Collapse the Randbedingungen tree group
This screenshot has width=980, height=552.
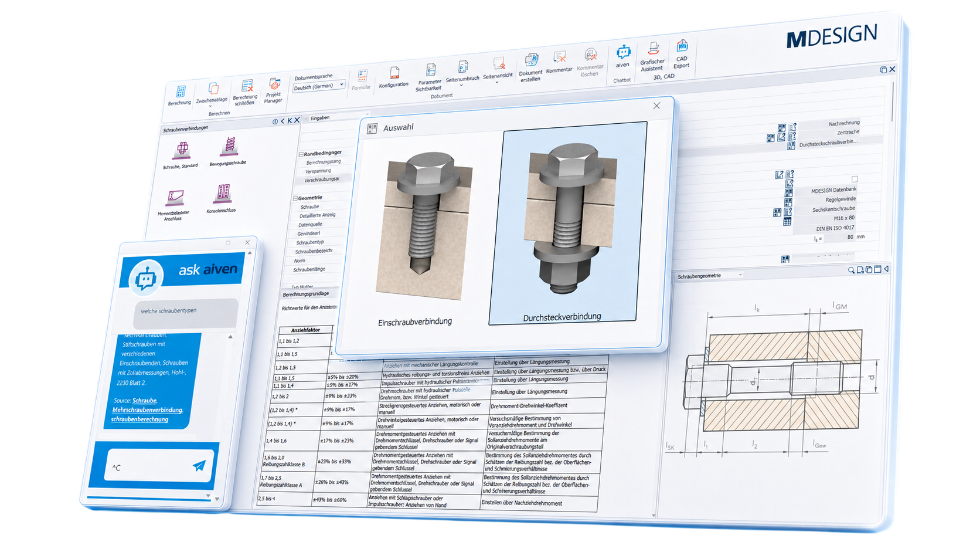[x=301, y=154]
